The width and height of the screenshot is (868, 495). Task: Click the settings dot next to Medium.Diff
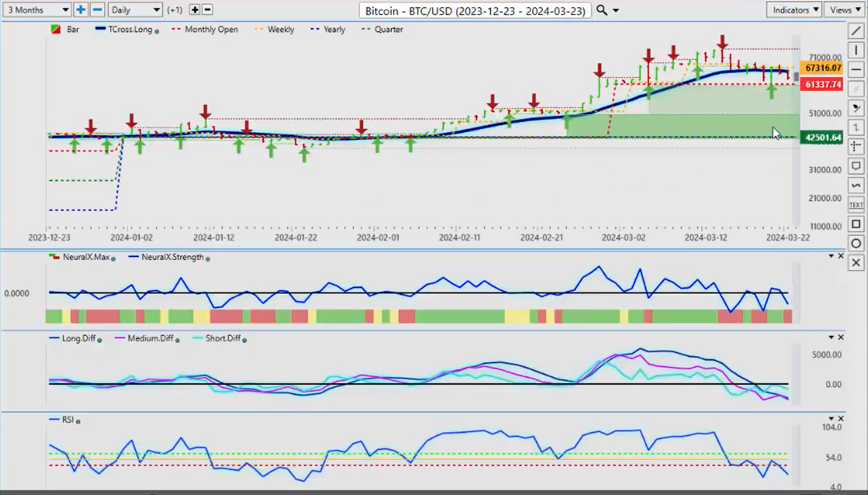click(x=178, y=339)
